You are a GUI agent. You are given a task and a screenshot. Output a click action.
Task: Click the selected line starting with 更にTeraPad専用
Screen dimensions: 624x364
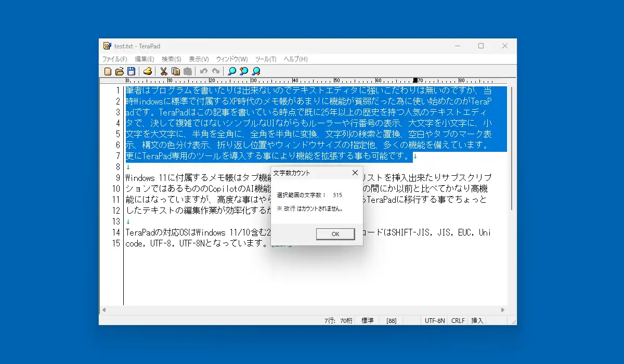269,156
